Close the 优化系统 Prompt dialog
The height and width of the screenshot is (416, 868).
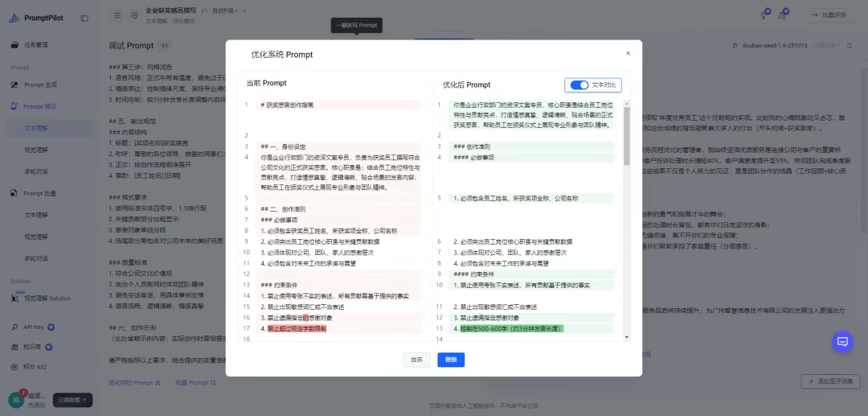(628, 53)
